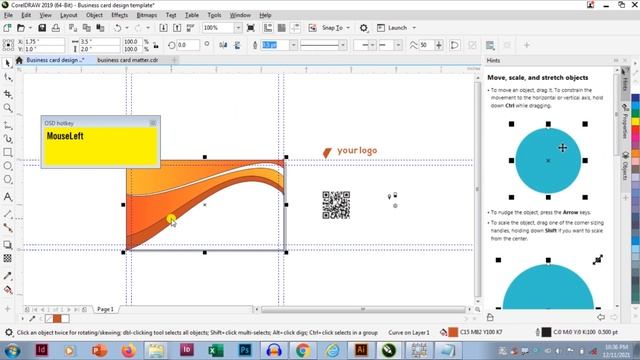This screenshot has height=360, width=640.
Task: Click the Mirror vertically icon
Action: coord(237,45)
